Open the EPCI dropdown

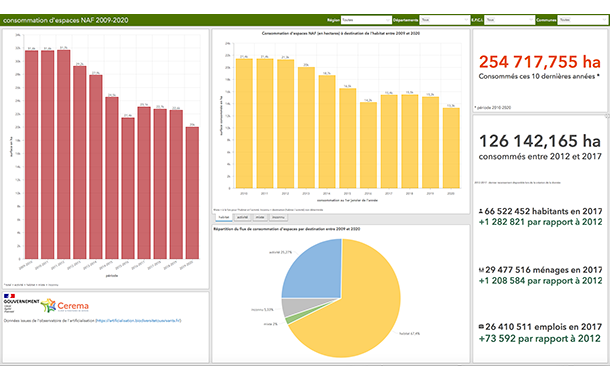tap(510, 20)
